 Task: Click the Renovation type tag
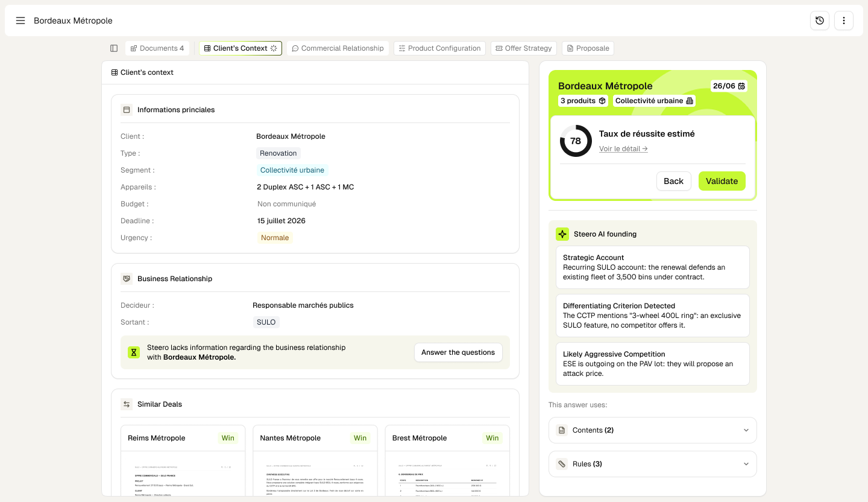pyautogui.click(x=278, y=153)
